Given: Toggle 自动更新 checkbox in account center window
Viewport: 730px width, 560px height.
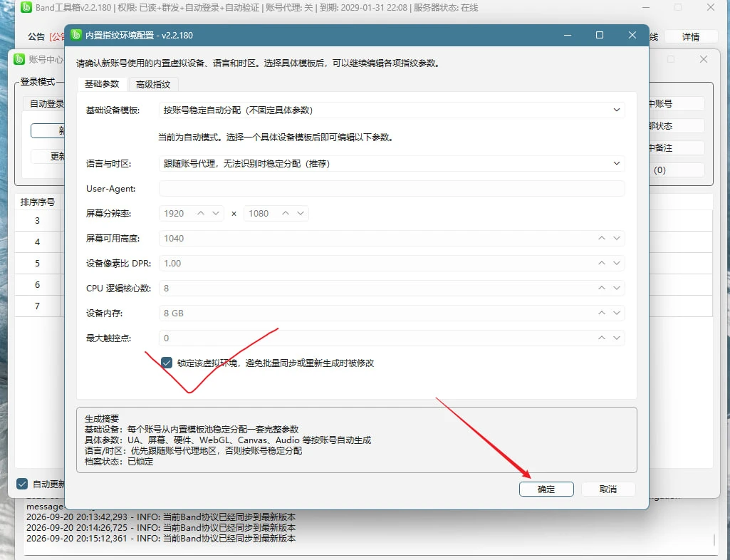Looking at the screenshot, I should click(22, 484).
